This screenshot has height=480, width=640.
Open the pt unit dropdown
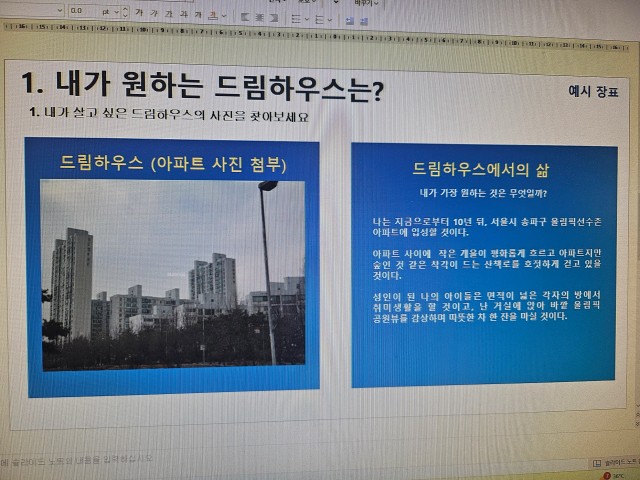116,12
